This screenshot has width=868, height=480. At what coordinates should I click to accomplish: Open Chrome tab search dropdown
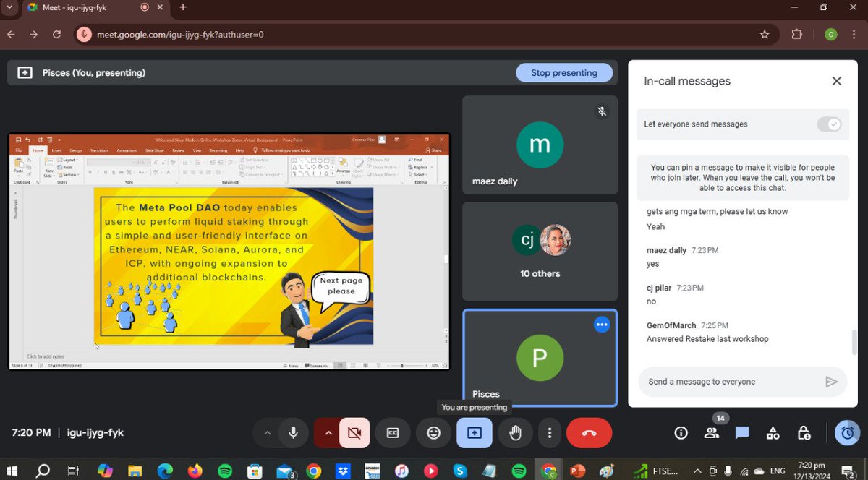coord(9,7)
